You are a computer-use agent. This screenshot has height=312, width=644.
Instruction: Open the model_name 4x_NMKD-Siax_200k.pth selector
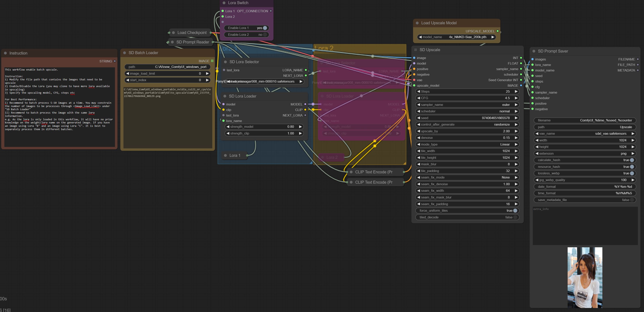click(x=457, y=37)
